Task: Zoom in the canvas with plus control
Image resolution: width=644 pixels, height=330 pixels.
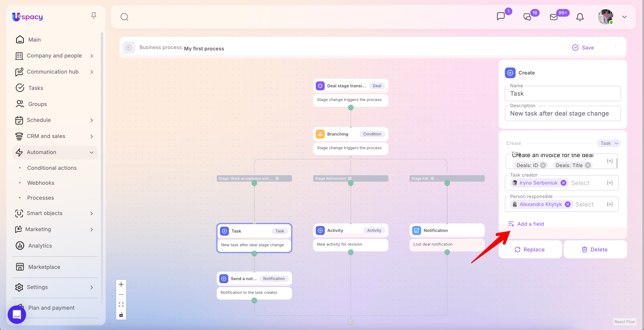Action: 121,285
